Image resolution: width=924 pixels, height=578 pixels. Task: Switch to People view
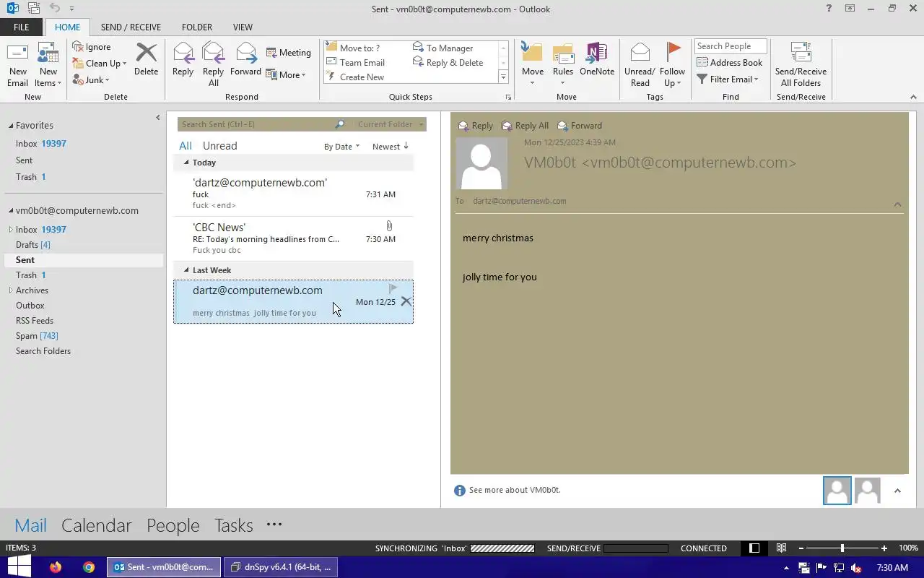pos(173,525)
